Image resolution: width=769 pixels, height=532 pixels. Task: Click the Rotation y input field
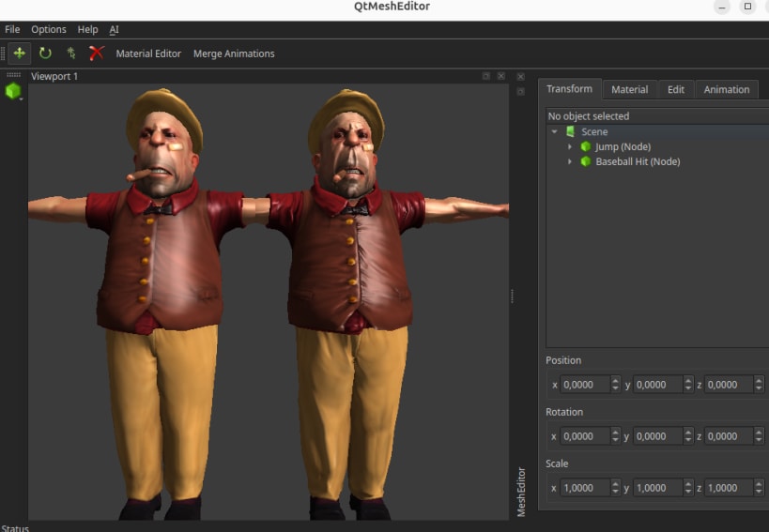click(658, 436)
